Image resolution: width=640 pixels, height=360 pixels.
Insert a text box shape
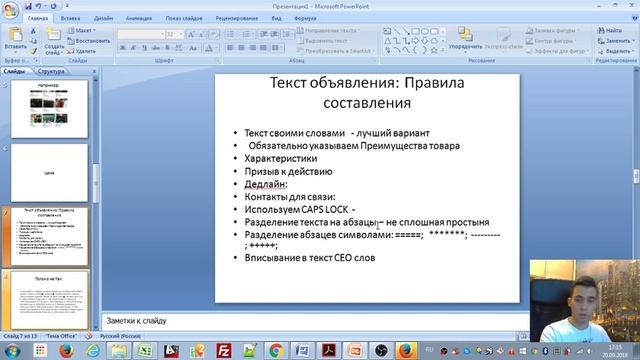(x=387, y=31)
